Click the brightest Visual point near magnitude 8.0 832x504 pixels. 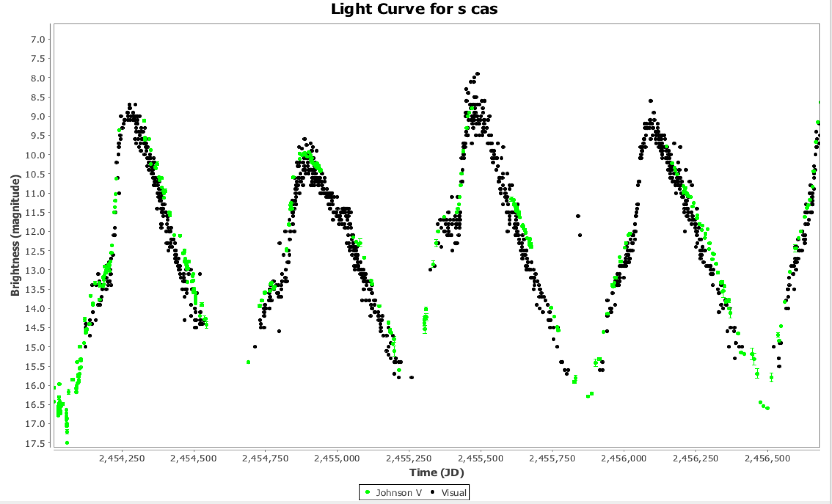click(478, 74)
